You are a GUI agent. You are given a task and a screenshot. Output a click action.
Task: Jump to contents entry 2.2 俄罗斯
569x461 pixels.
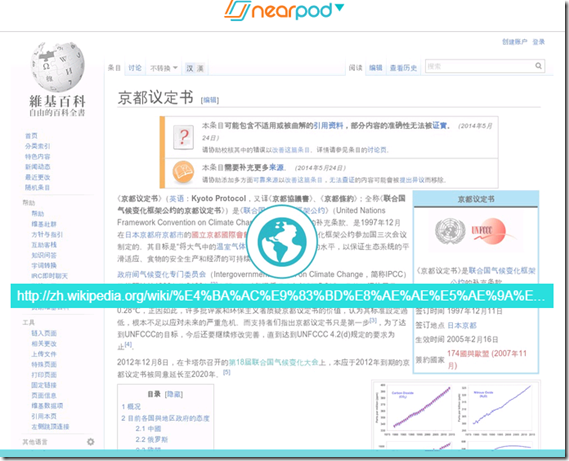pos(152,440)
